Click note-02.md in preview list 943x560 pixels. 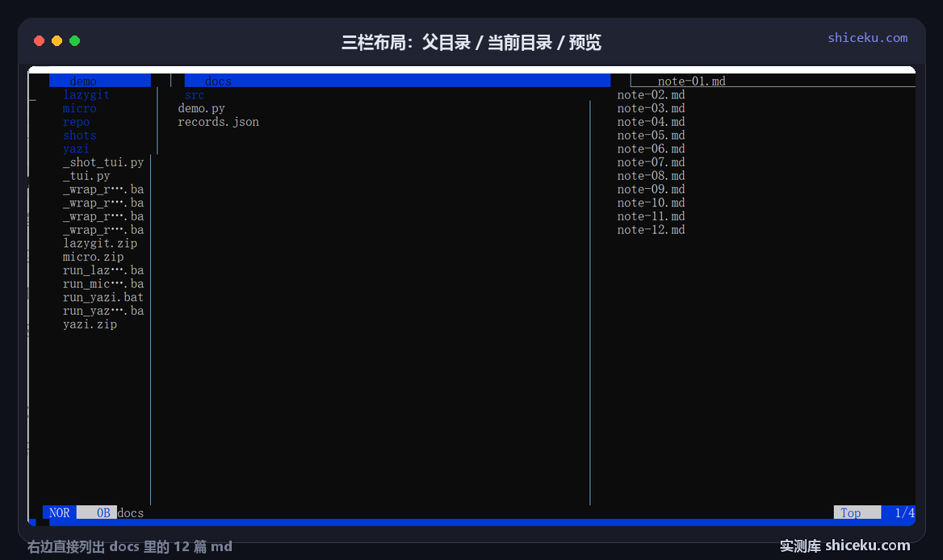tap(651, 95)
